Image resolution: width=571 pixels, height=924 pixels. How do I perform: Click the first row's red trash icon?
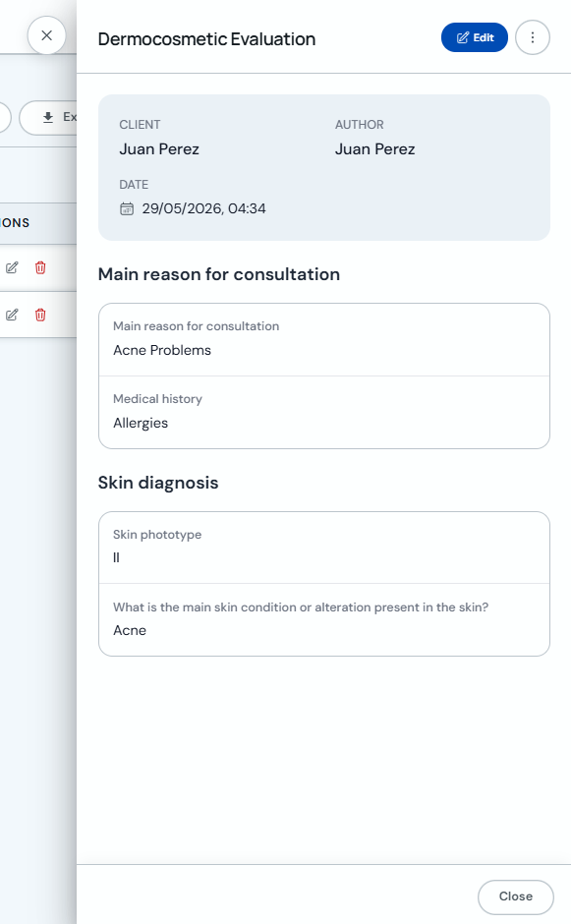(40, 268)
